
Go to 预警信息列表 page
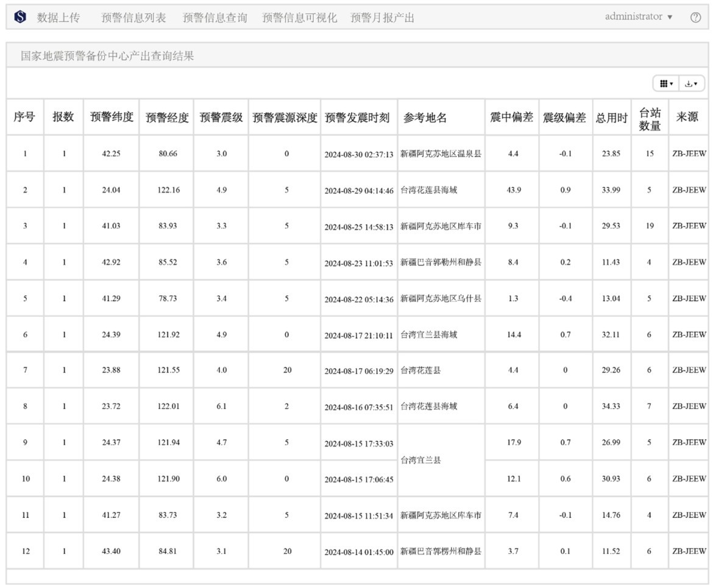tap(133, 18)
